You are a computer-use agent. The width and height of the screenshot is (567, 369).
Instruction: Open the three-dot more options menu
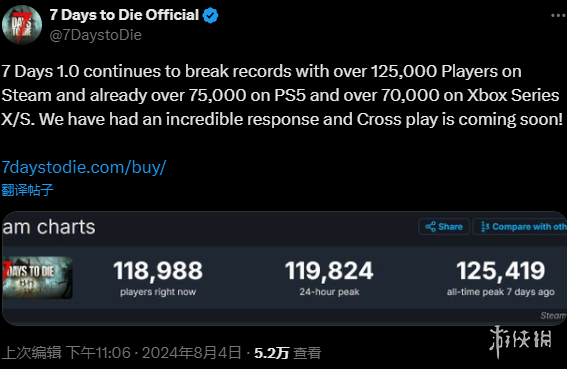pos(559,16)
